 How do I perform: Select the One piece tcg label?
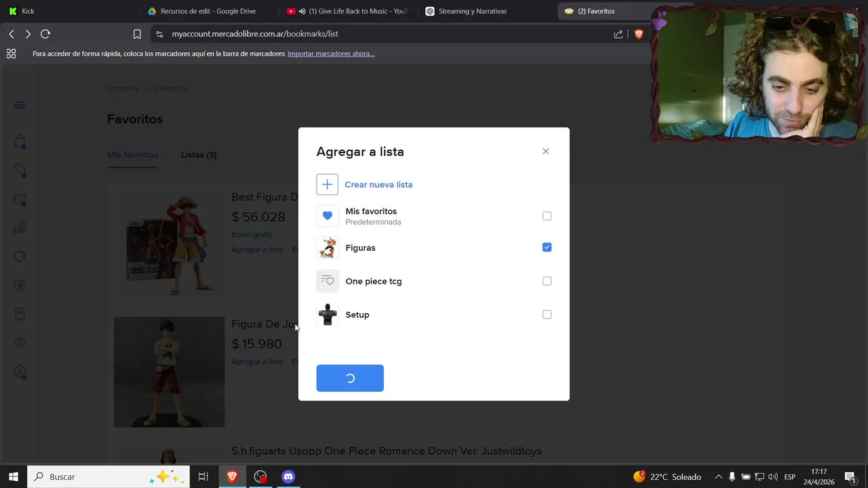point(374,281)
